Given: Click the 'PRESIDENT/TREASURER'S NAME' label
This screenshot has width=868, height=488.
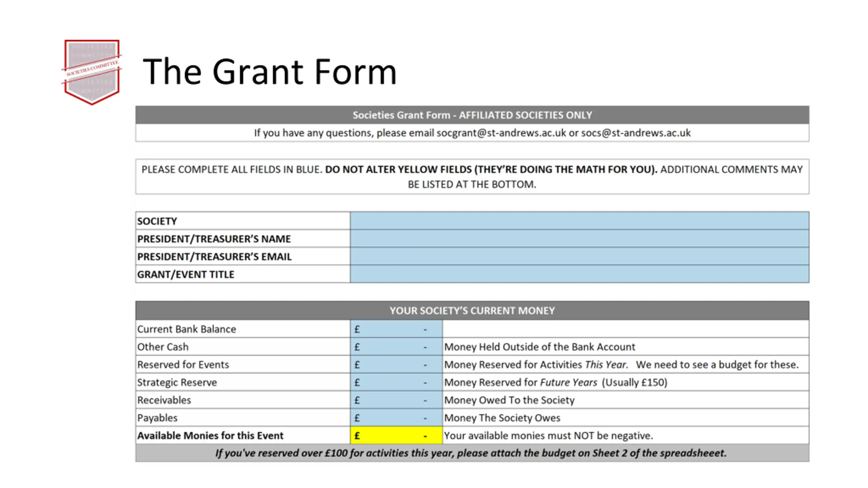Looking at the screenshot, I should pyautogui.click(x=214, y=239).
